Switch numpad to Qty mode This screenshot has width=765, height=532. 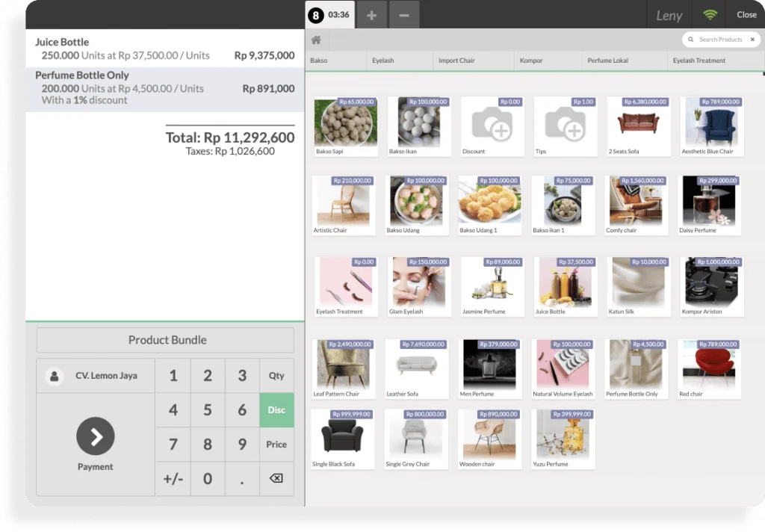(x=276, y=376)
